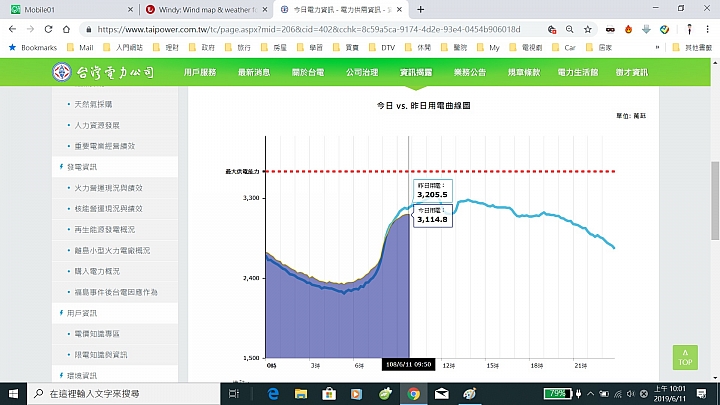Reload the Taipower page

pos(48,29)
